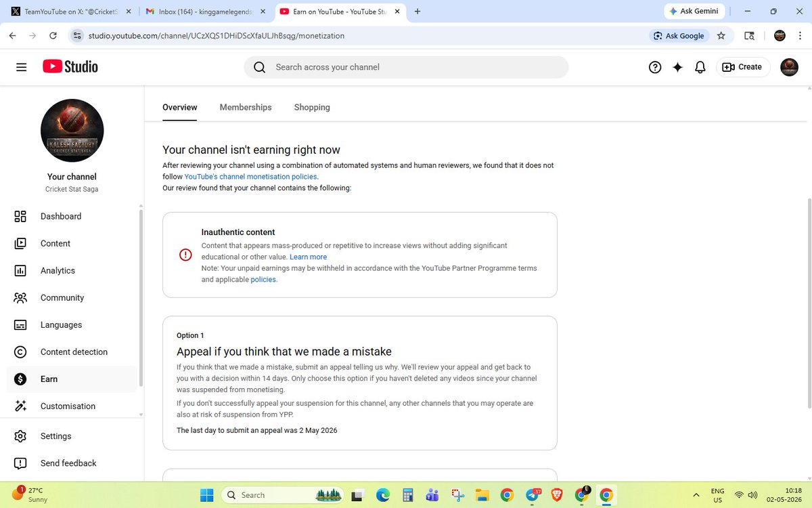This screenshot has height=508, width=812.
Task: Open the policies link in the Inauthentic content note
Action: (263, 279)
